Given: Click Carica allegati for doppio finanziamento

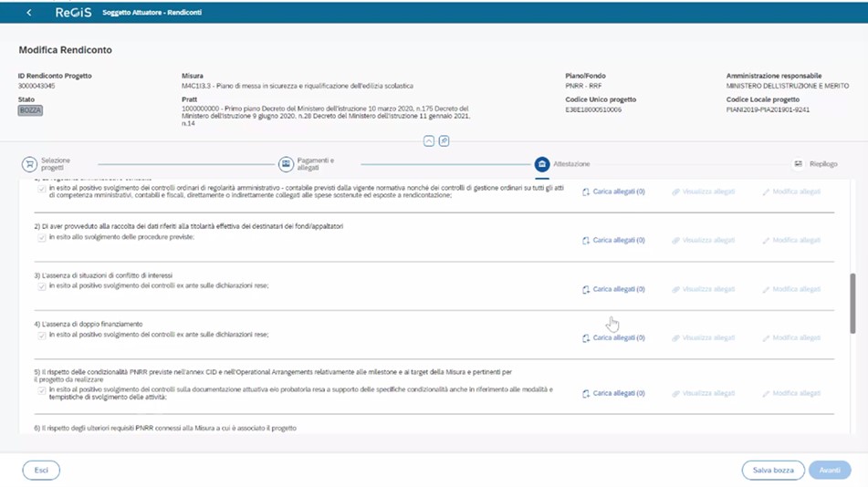Looking at the screenshot, I should (x=618, y=338).
